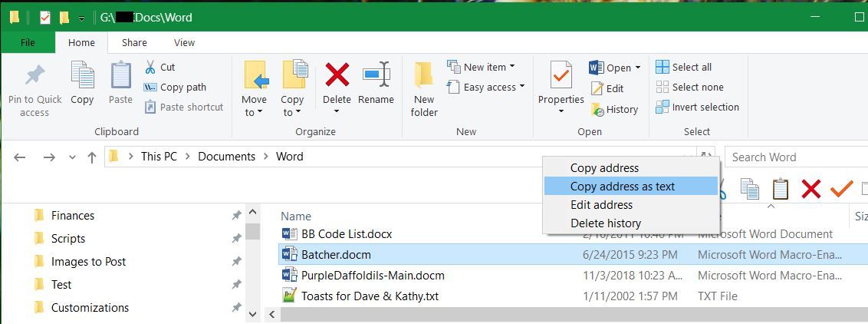The image size is (868, 324).
Task: Click the Copy icon in Clipboard group
Action: (x=82, y=77)
